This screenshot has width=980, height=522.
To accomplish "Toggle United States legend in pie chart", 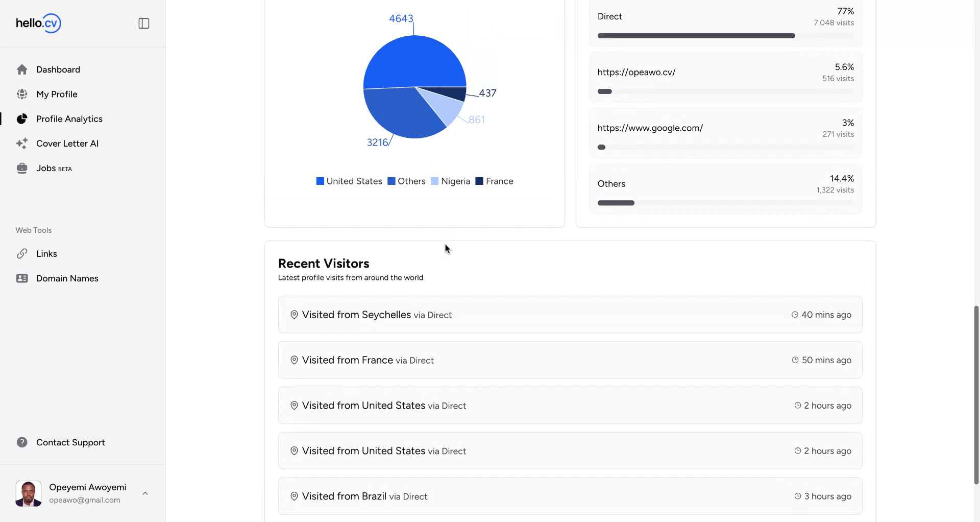I will [x=349, y=181].
